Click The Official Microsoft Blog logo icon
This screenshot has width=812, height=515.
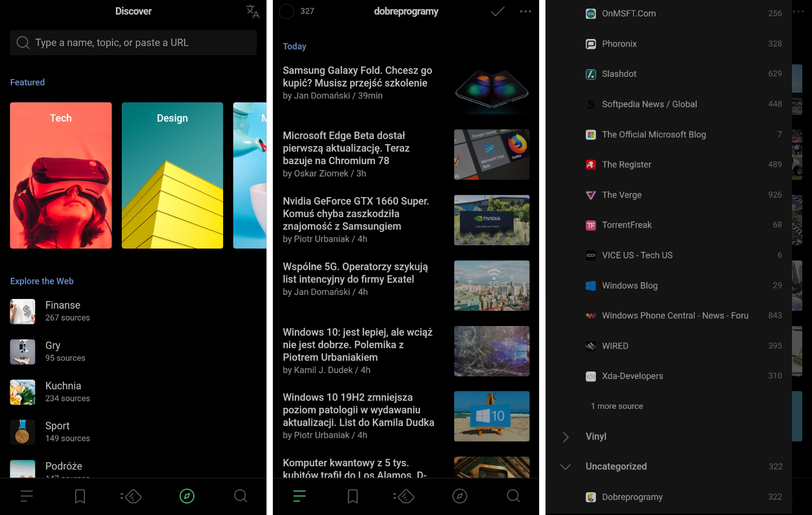591,134
